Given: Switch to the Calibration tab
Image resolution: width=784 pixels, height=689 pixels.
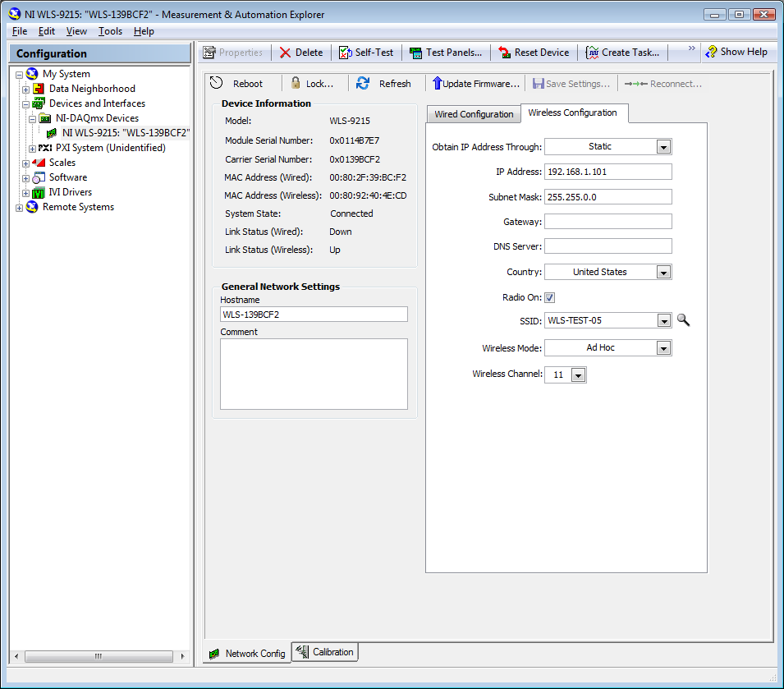Looking at the screenshot, I should (x=325, y=652).
